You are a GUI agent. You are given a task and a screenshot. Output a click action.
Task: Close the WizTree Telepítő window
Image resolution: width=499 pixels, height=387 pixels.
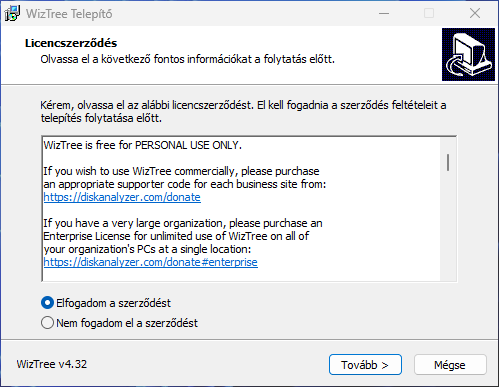475,13
